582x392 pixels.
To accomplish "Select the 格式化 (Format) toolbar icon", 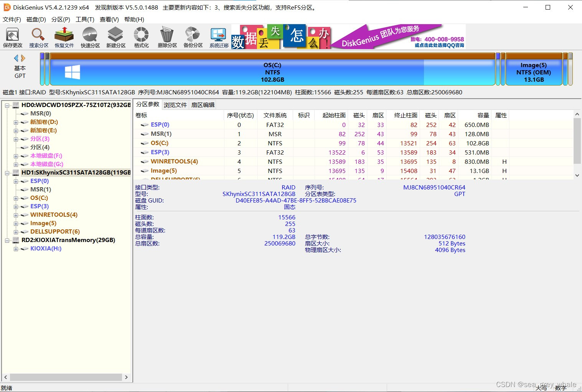I will click(x=141, y=38).
